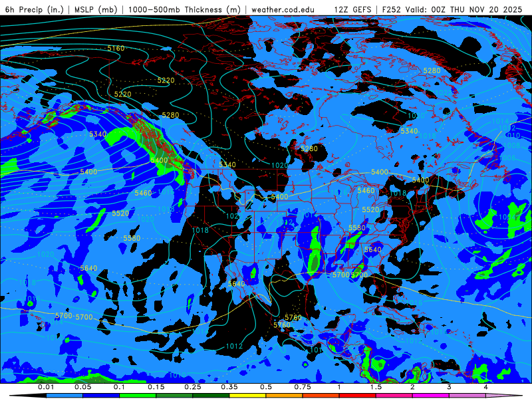Click the dark blue 0.05–0.1 legend swatch
Viewport: 532px width, 399px height.
click(x=101, y=396)
